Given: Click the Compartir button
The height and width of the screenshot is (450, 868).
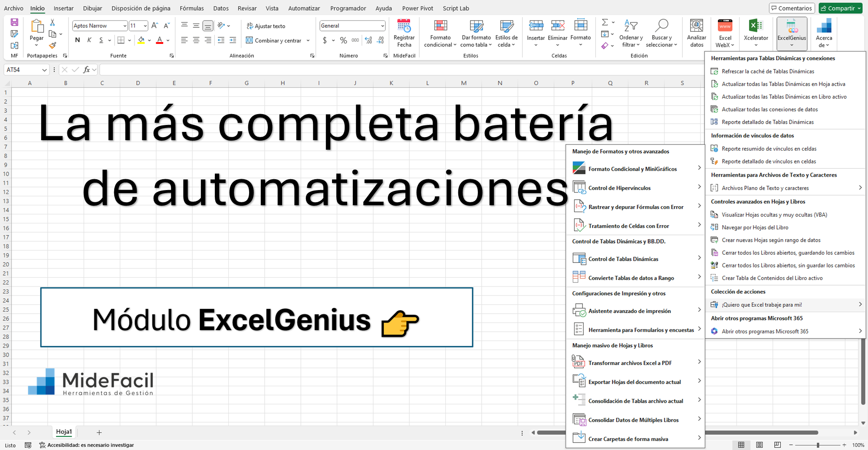Looking at the screenshot, I should pyautogui.click(x=841, y=8).
